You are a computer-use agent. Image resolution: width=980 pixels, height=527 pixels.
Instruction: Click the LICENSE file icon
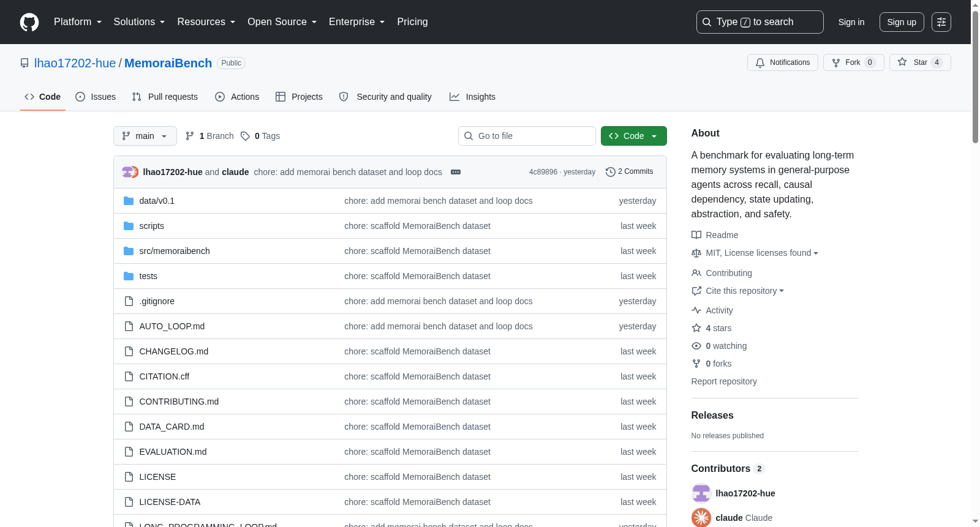point(129,477)
